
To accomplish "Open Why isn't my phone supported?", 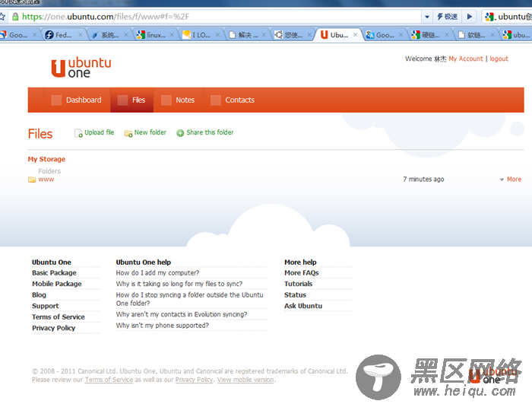I will (162, 326).
